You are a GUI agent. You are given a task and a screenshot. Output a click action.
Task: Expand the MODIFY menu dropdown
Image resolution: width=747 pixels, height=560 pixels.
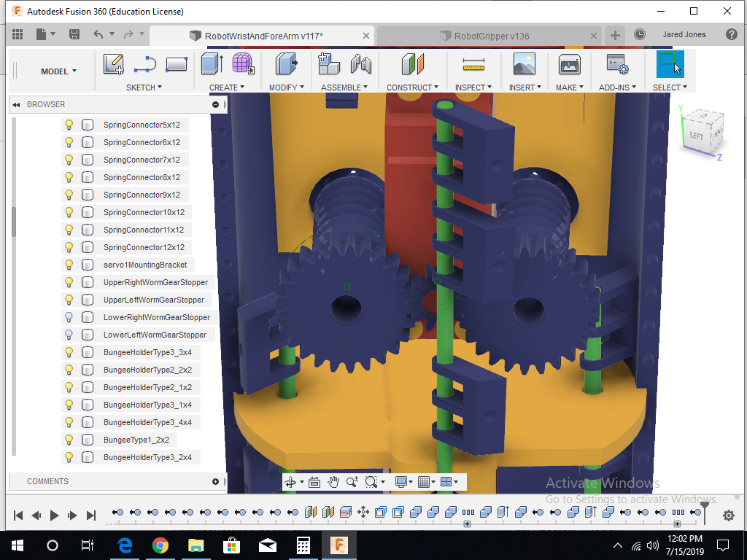coord(286,87)
